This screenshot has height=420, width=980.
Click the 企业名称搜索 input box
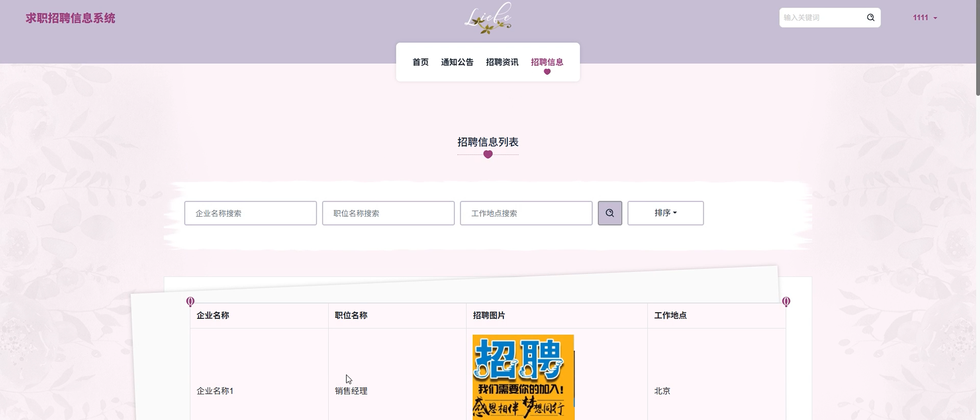[x=250, y=213]
